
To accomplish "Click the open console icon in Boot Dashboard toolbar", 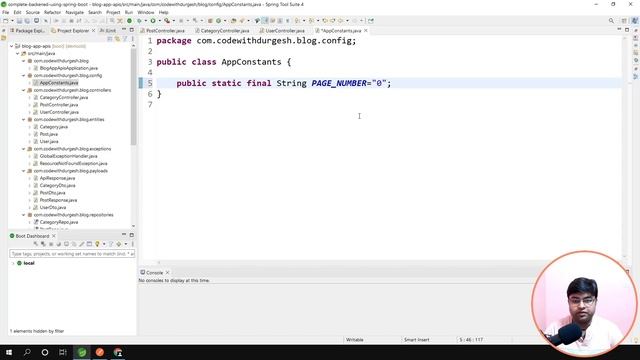I will [x=67, y=244].
